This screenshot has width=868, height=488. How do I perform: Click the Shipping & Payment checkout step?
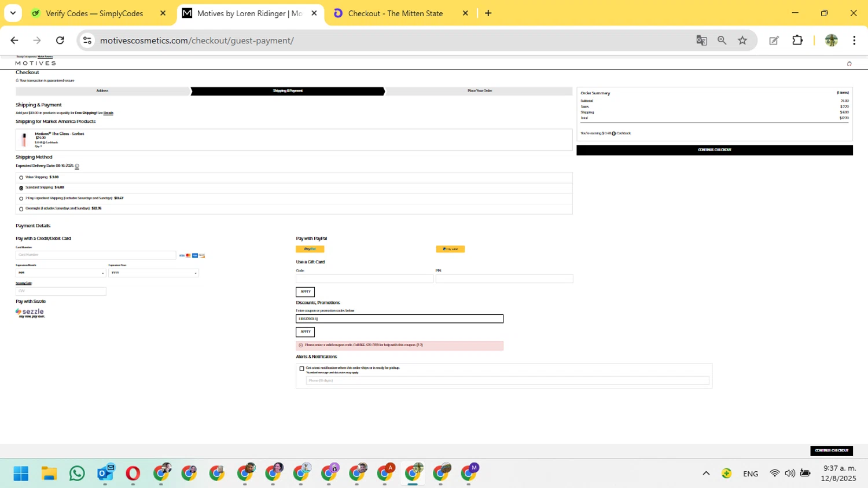288,91
